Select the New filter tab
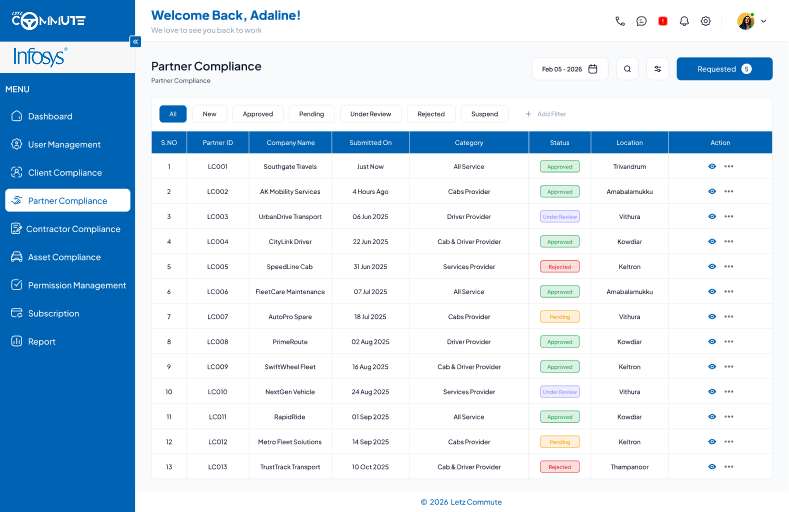Viewport: 789px width, 512px height. 209,114
